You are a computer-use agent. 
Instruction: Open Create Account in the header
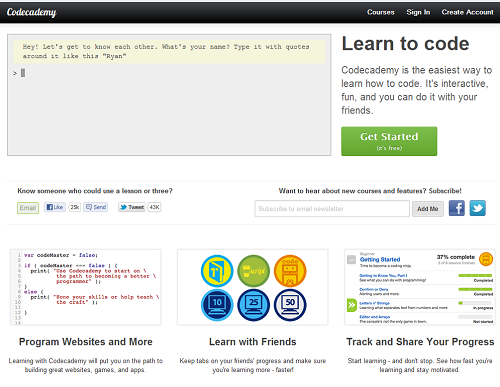467,12
